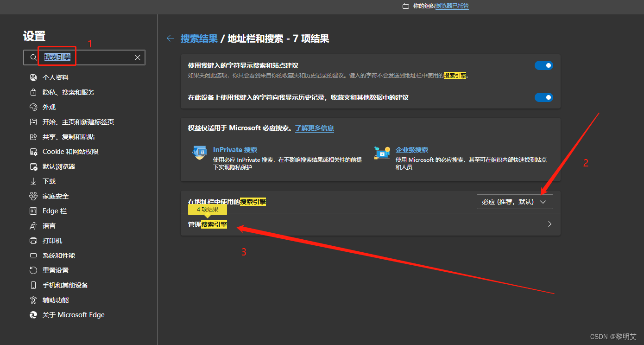Click the 默认浏览器 icon
The width and height of the screenshot is (644, 345).
point(33,166)
